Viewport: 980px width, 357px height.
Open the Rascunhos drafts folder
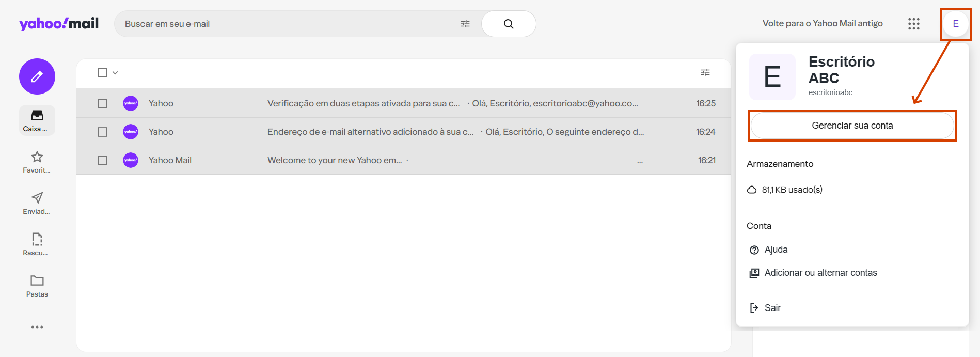(x=37, y=244)
